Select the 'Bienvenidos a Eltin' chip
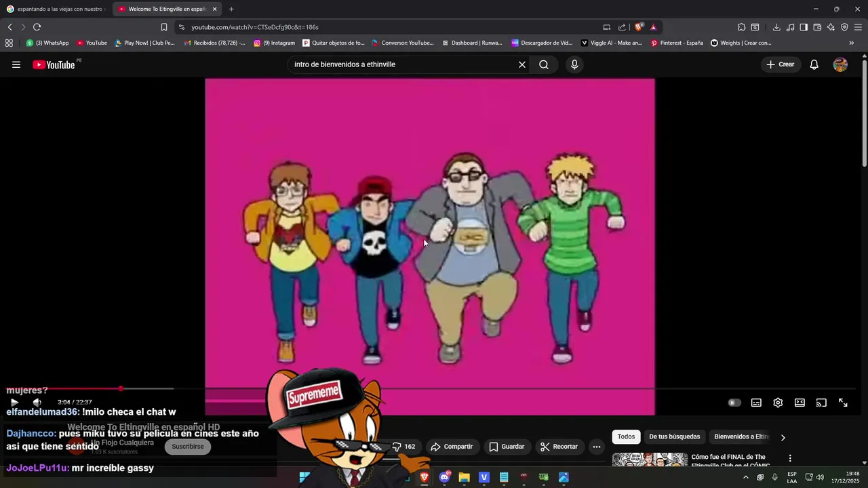 (741, 436)
